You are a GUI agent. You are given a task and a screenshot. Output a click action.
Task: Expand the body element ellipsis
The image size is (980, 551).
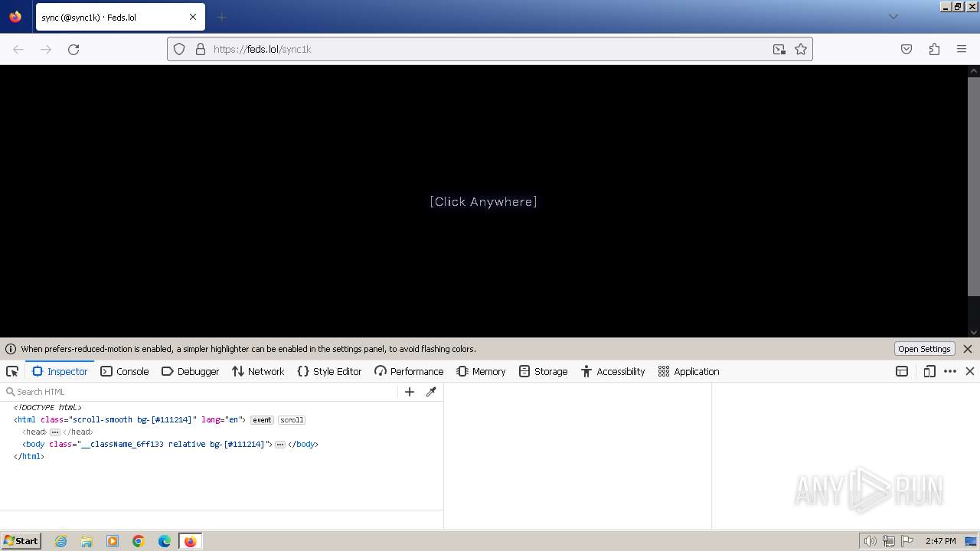coord(280,445)
